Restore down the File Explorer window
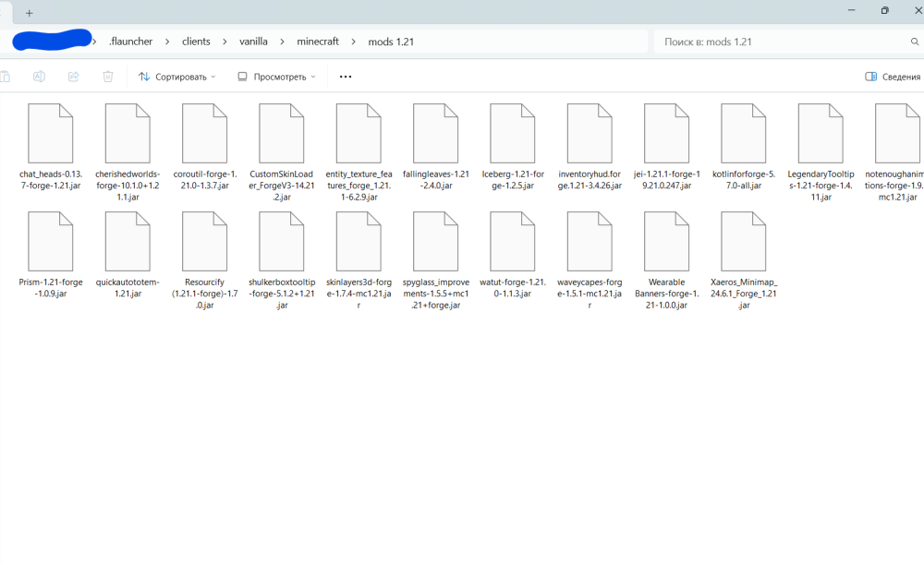The height and width of the screenshot is (565, 924). point(884,10)
